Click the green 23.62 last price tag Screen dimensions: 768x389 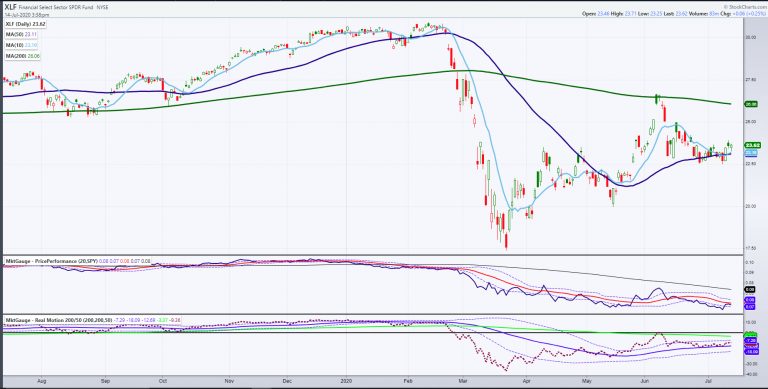click(751, 146)
